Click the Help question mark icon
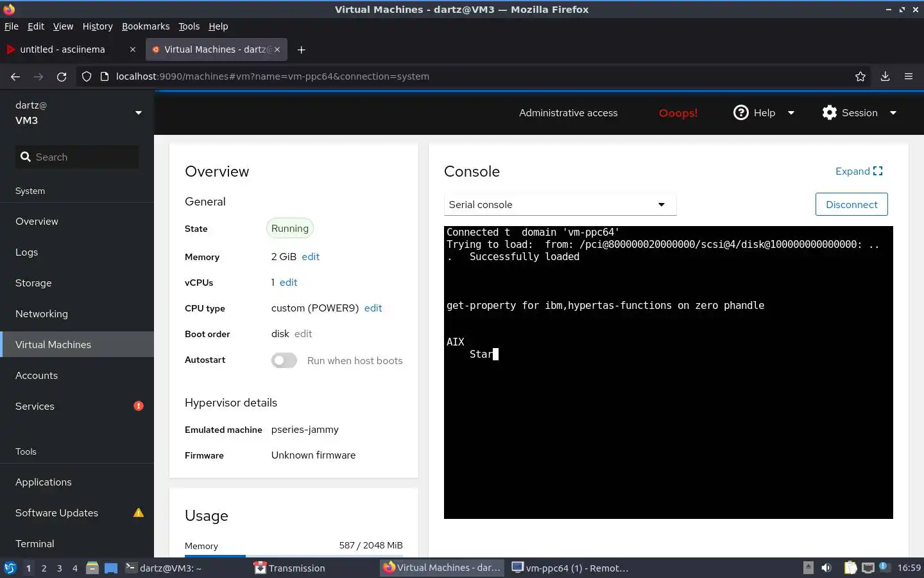The height and width of the screenshot is (578, 924). (741, 112)
